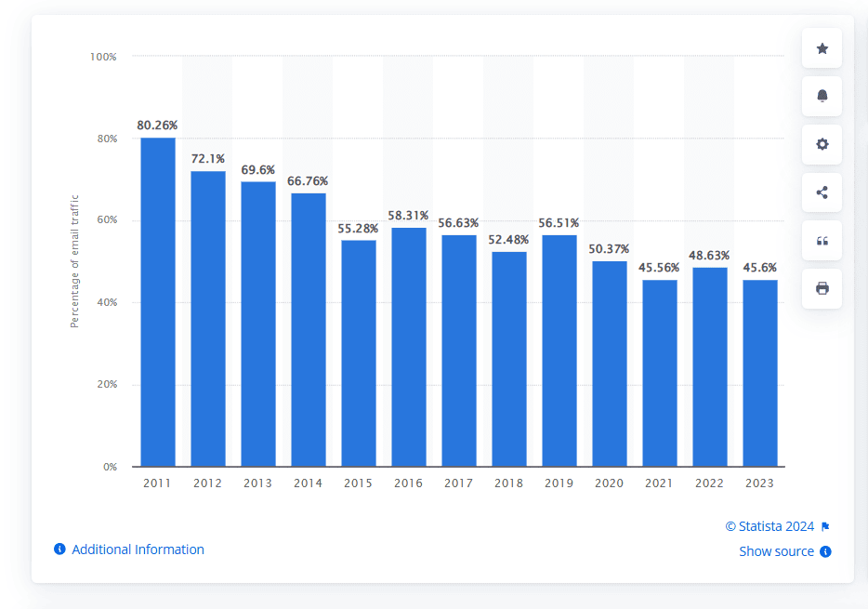Print the chart using printer icon
Screen dimensions: 868x609
[x=822, y=288]
